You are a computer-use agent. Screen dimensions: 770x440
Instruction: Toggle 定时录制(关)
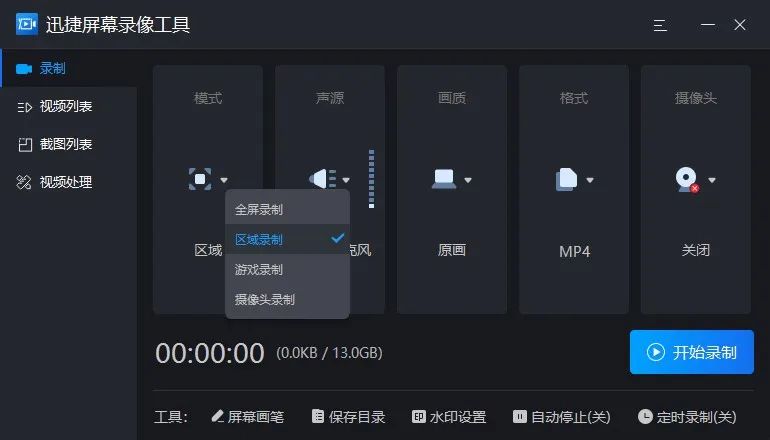687,417
